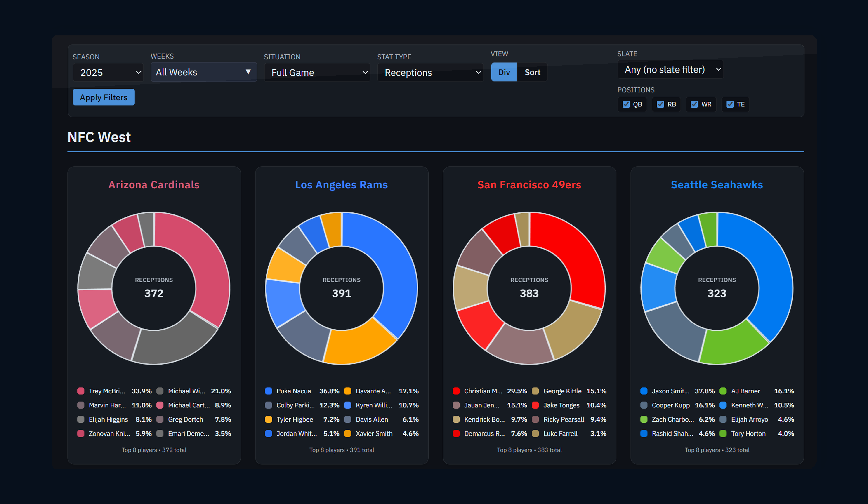Toggle the WR position checkbox
868x504 pixels.
[x=694, y=104]
